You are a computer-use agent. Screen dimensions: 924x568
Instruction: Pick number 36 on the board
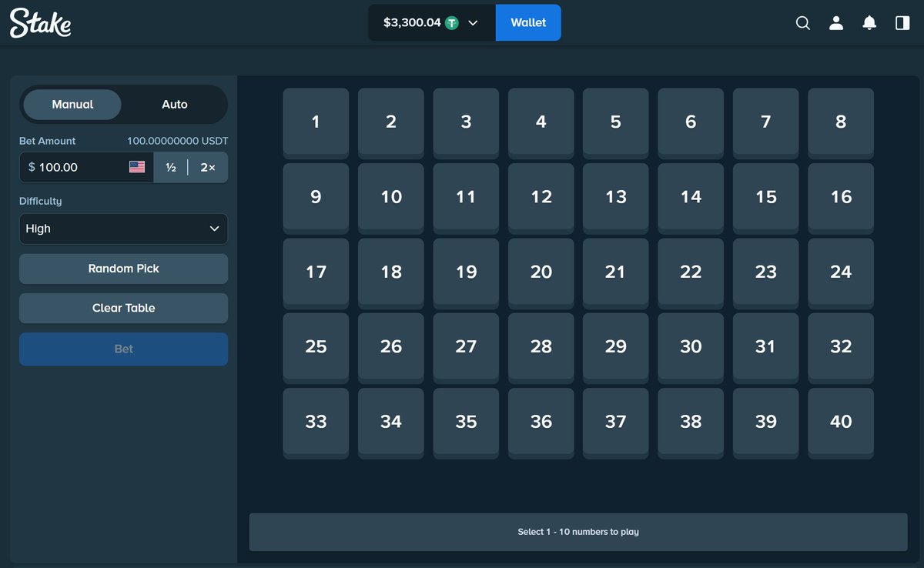pos(541,423)
